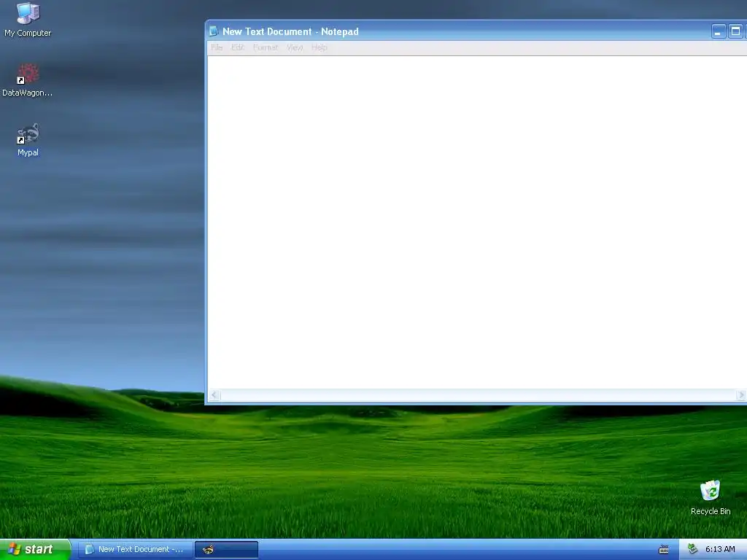Image resolution: width=747 pixels, height=560 pixels.
Task: Click the network tray icon beside clock
Action: [x=693, y=549]
